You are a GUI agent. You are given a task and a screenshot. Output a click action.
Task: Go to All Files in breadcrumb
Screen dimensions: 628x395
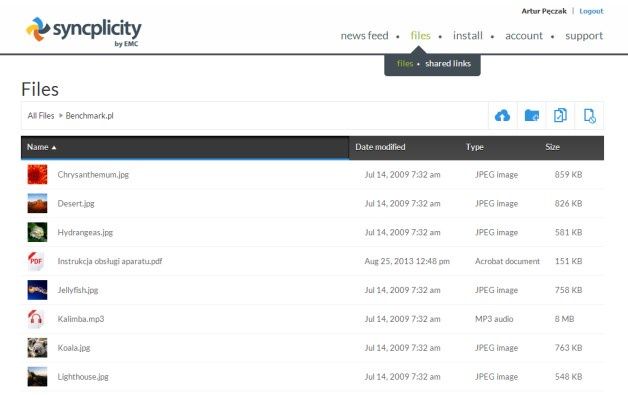click(41, 116)
